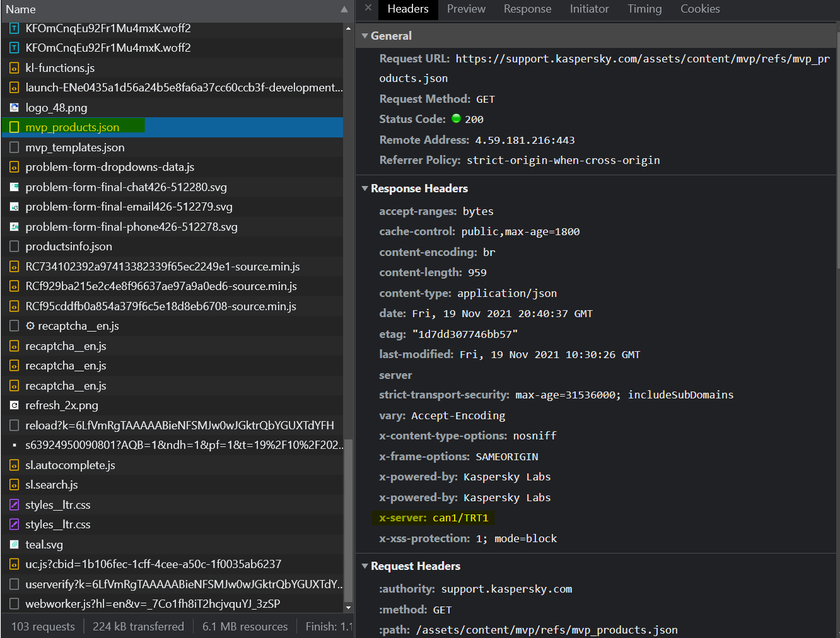
Task: Open the Timing tab
Action: tap(644, 9)
